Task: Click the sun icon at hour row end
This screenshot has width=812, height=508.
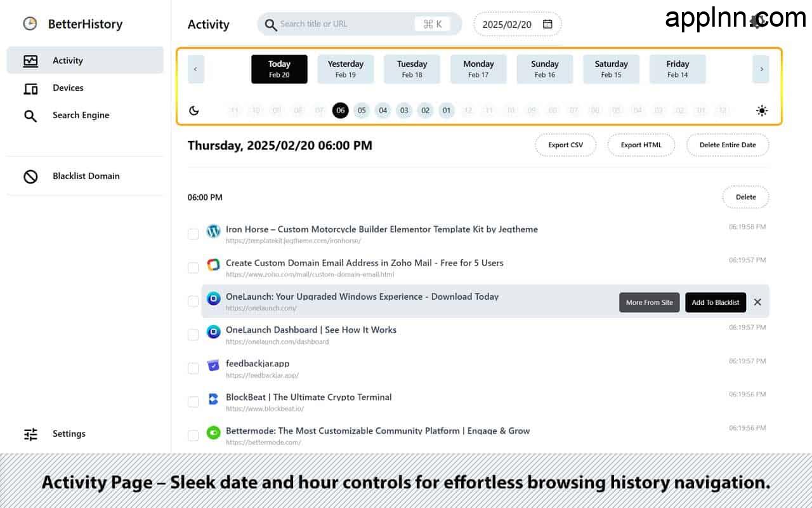Action: 762,110
